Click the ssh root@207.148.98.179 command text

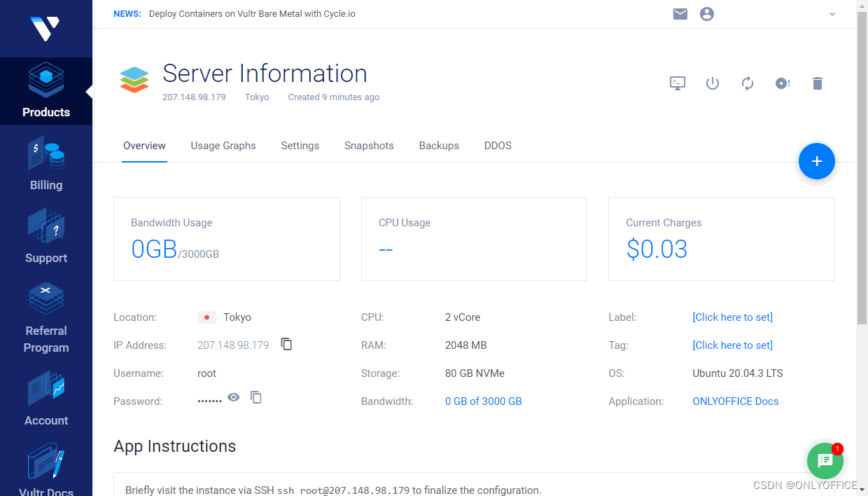[343, 490]
